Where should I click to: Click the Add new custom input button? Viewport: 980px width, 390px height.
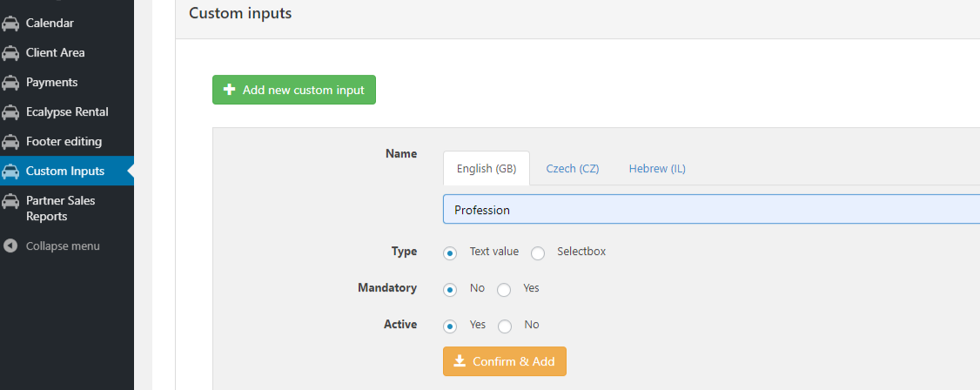pyautogui.click(x=294, y=90)
